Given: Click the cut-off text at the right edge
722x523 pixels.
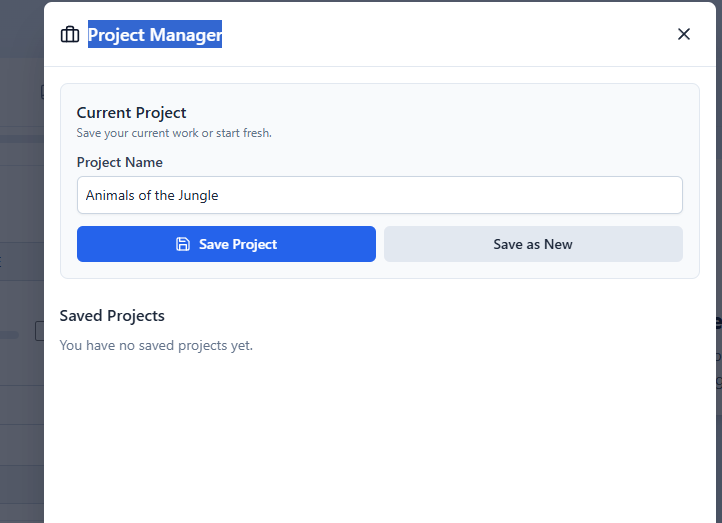Looking at the screenshot, I should click(717, 323).
